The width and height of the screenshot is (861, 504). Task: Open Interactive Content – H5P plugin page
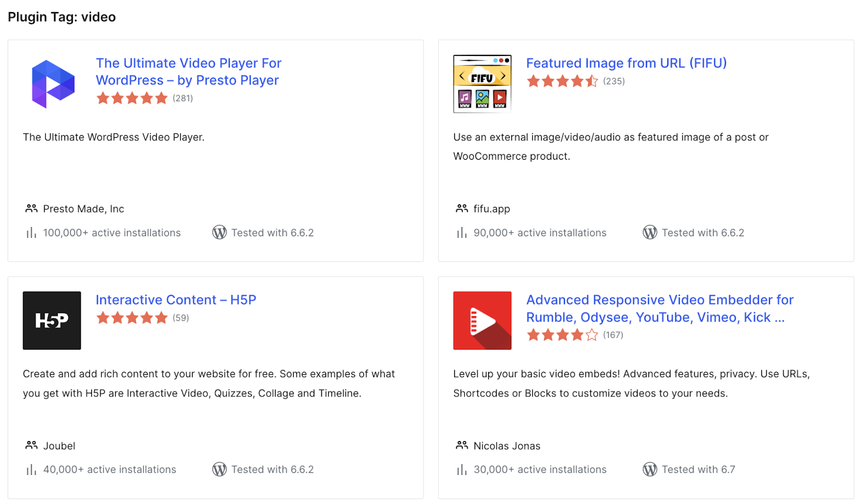(176, 300)
